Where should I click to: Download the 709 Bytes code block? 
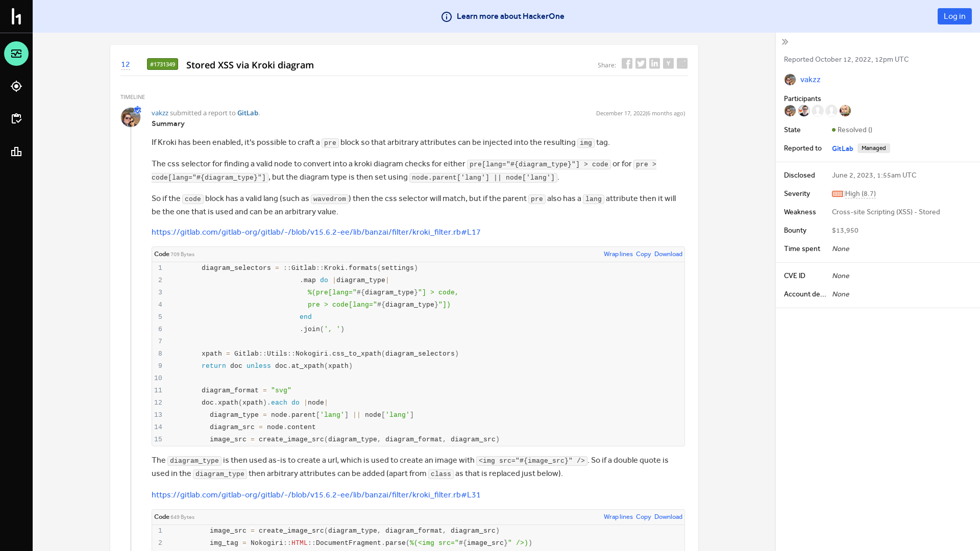(x=668, y=254)
